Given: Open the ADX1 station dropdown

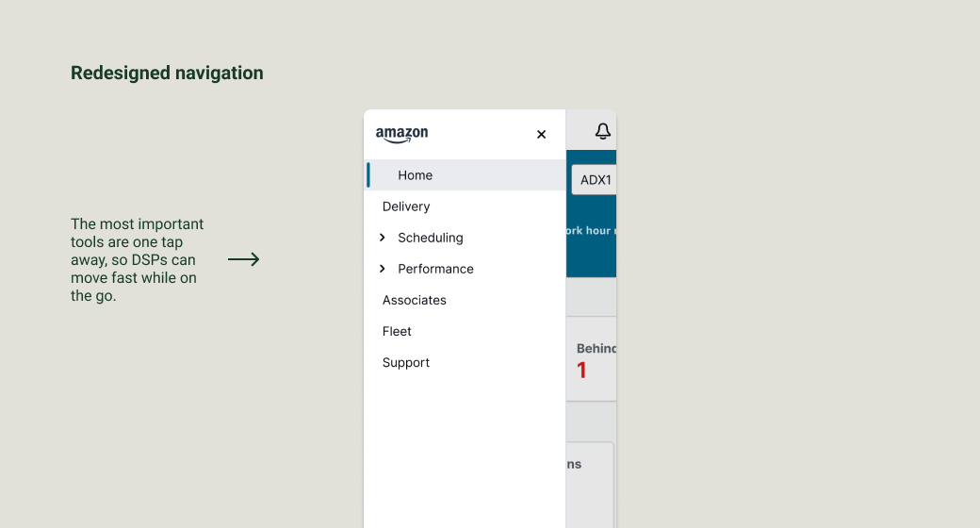Looking at the screenshot, I should (x=594, y=179).
